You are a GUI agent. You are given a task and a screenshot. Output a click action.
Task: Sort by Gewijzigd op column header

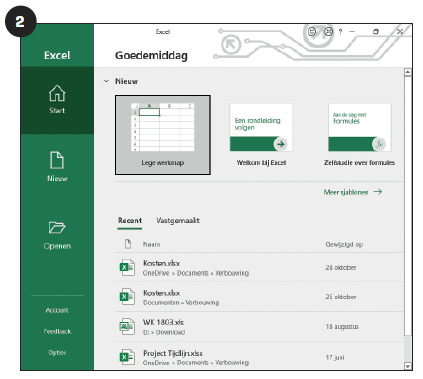(344, 244)
